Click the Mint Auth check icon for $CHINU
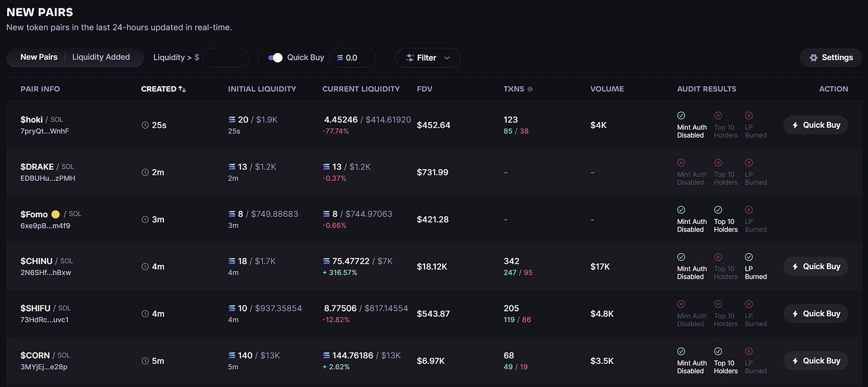The height and width of the screenshot is (387, 868). (x=681, y=257)
